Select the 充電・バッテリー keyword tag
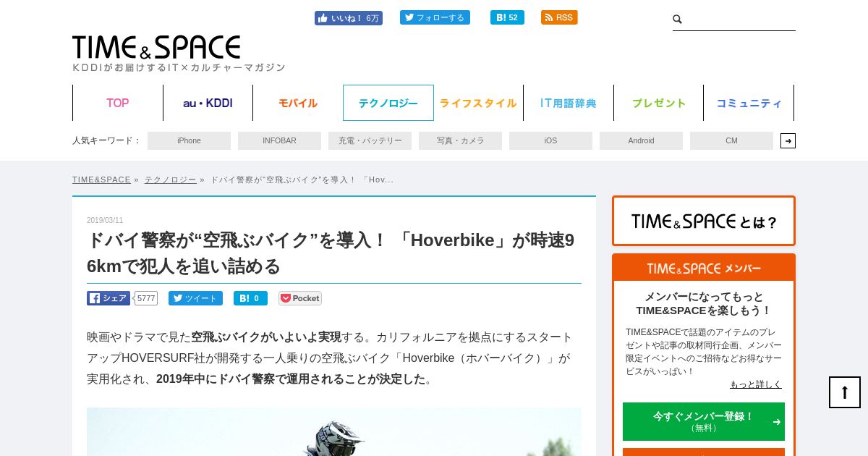 pos(370,140)
